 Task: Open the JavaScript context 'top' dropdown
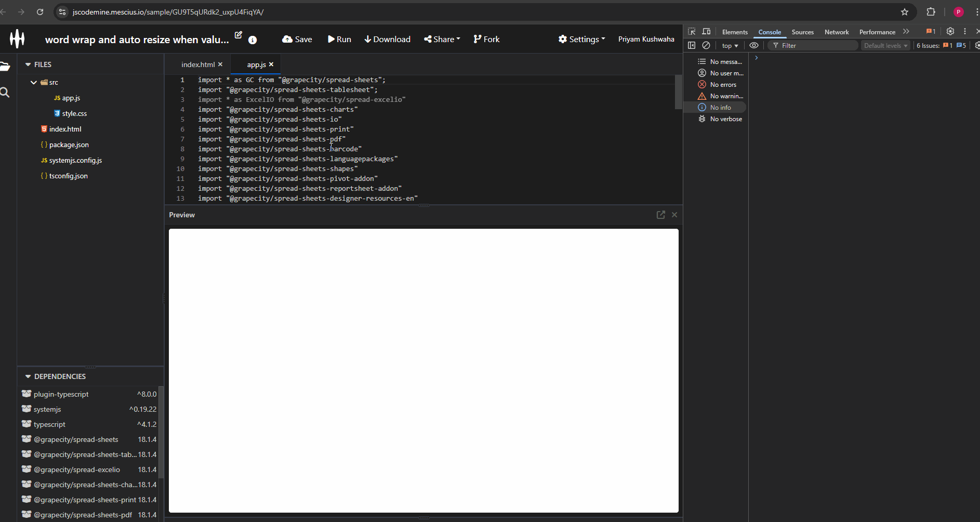point(730,46)
